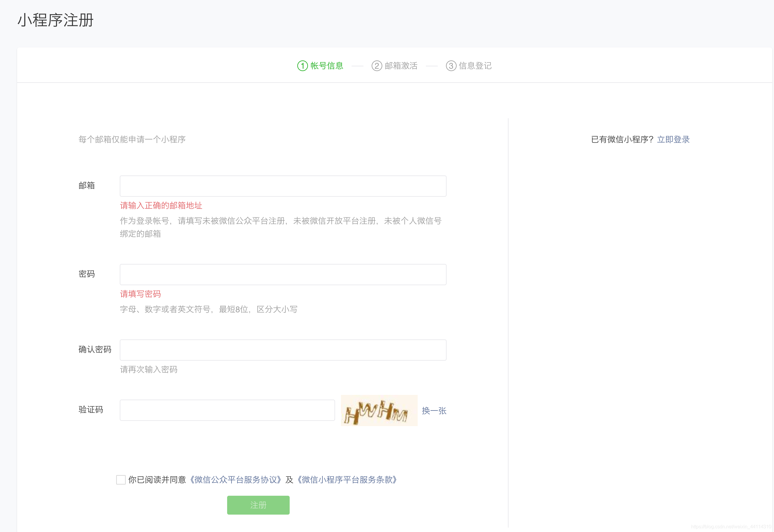Click the red 请填写密码 error message

140,294
